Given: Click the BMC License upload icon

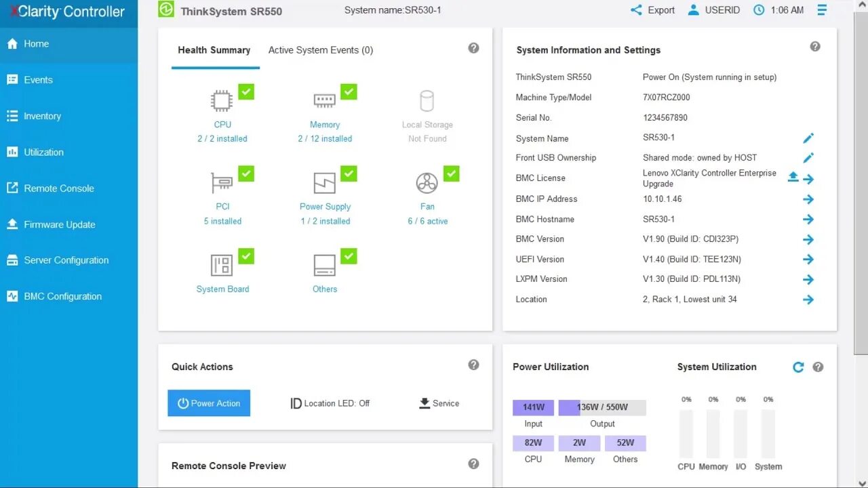Looking at the screenshot, I should coord(793,177).
